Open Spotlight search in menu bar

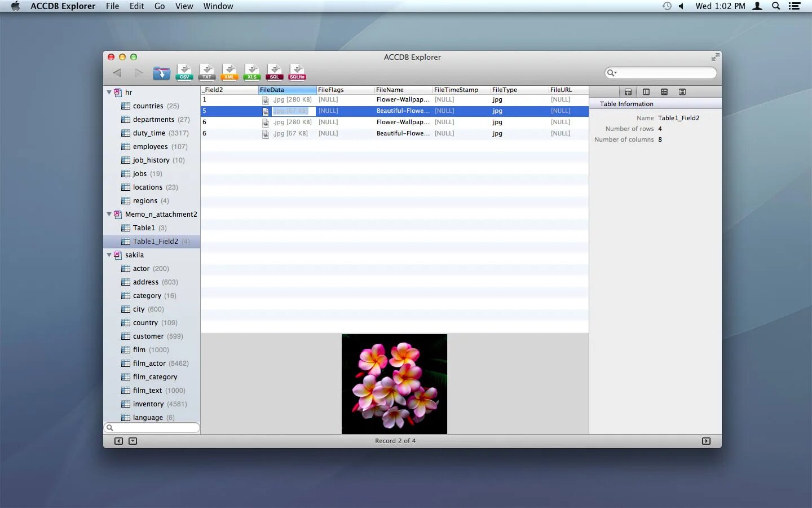point(776,6)
